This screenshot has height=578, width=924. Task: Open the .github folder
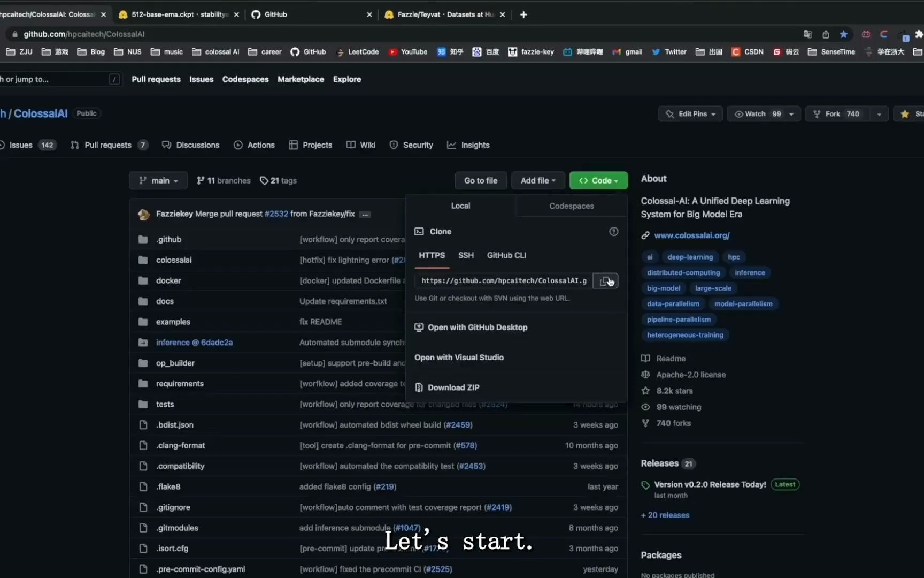(168, 239)
